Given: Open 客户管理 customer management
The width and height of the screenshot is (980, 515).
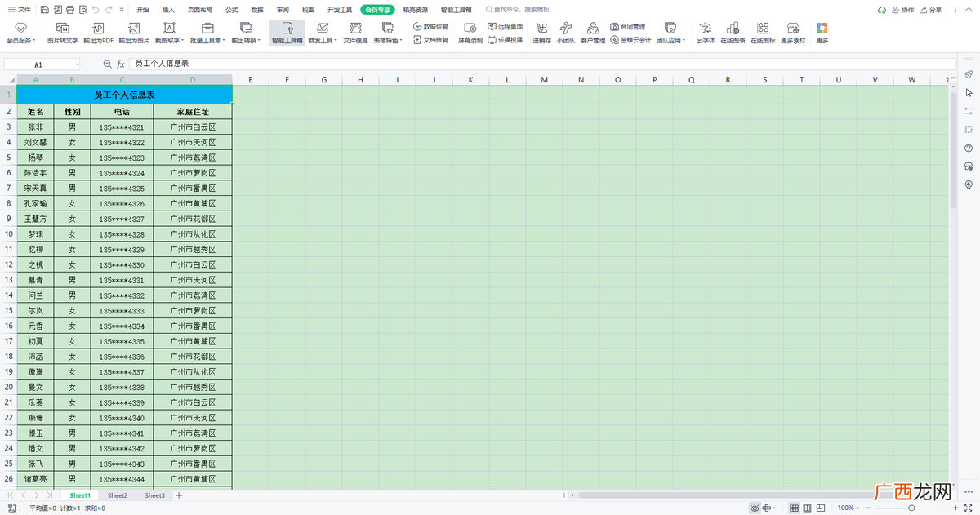Looking at the screenshot, I should 593,33.
